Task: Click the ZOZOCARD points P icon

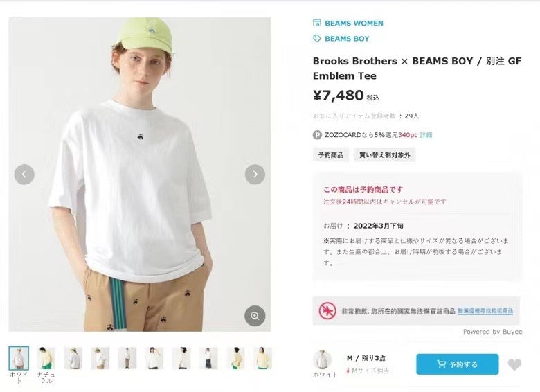Action: point(317,135)
